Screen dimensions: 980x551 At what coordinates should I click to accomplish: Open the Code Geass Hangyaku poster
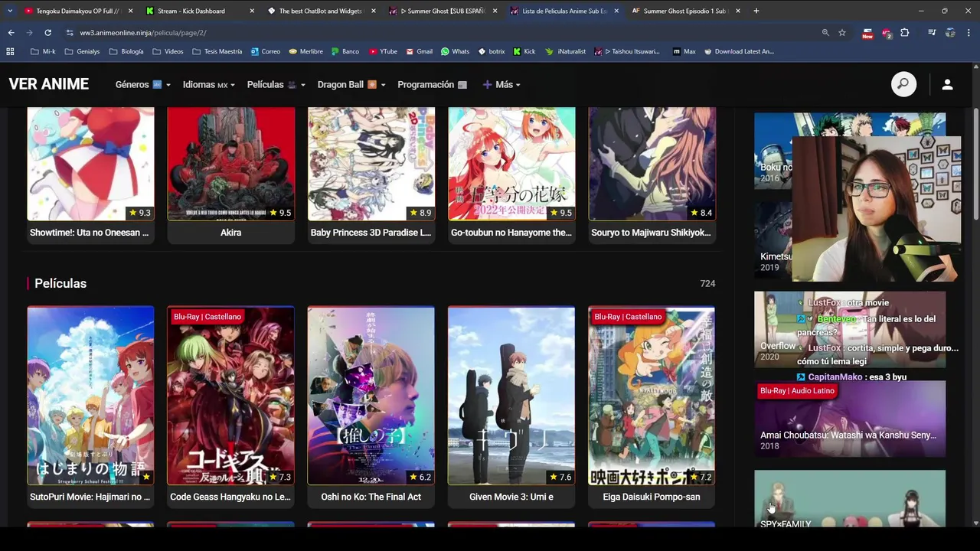click(x=230, y=396)
